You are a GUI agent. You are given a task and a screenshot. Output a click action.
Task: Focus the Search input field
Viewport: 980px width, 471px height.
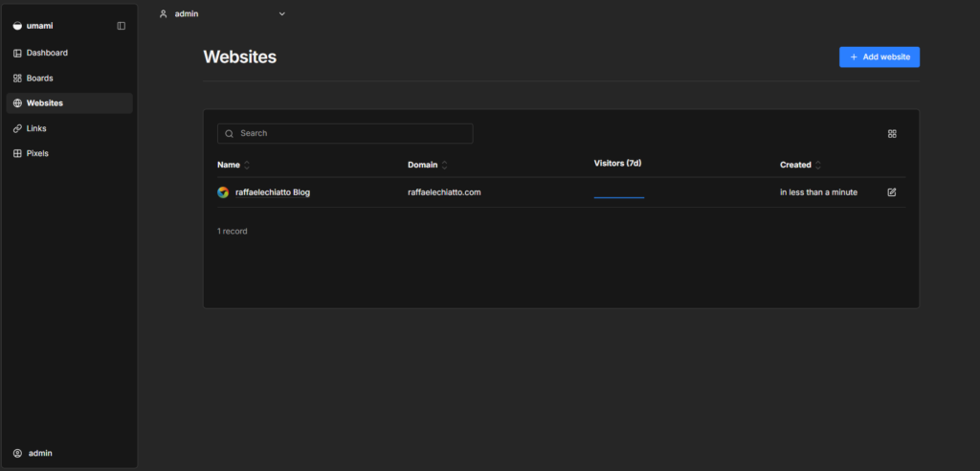345,133
